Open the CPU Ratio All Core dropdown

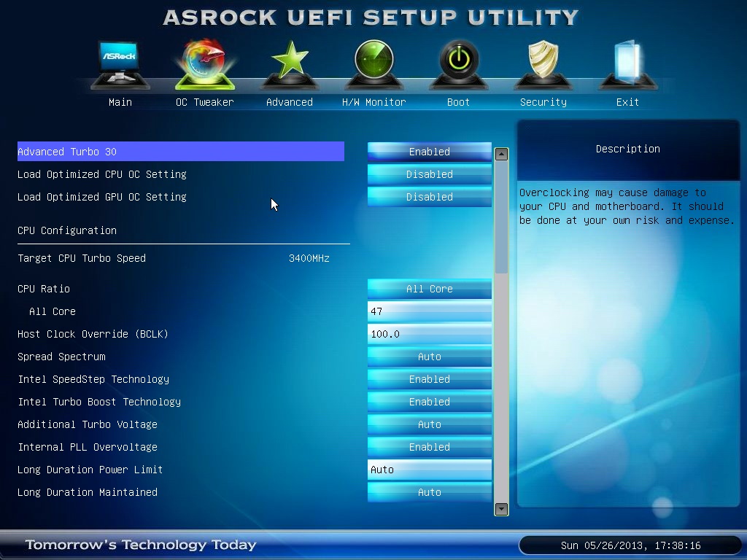point(429,289)
